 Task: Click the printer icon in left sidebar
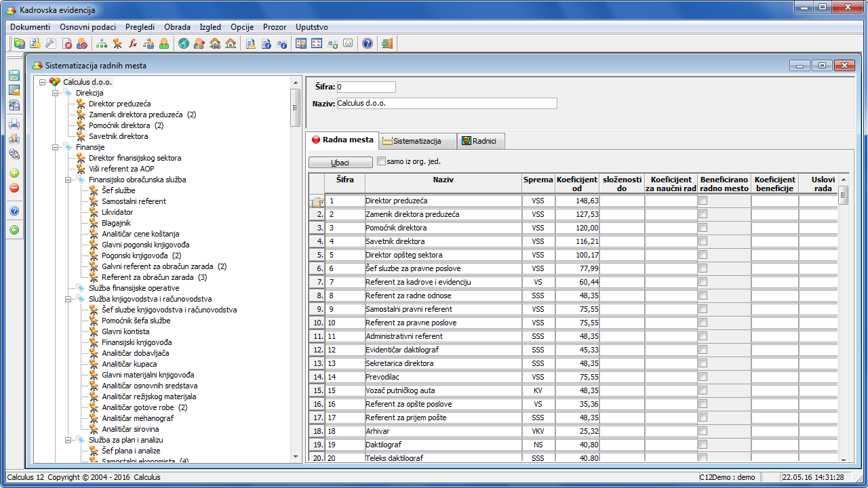14,124
